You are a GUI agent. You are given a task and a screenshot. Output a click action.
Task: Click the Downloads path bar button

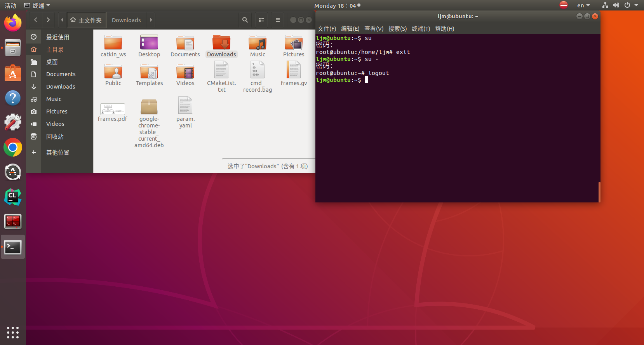[126, 20]
